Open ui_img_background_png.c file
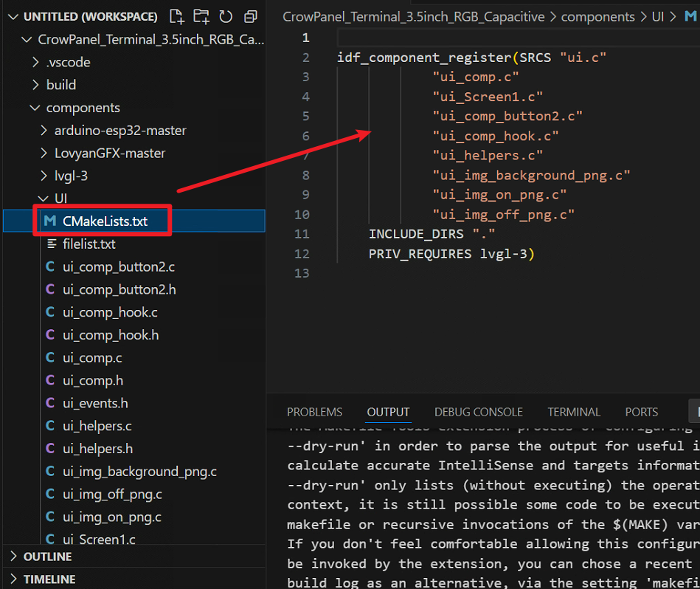Screen dimensions: 700x589 139,472
